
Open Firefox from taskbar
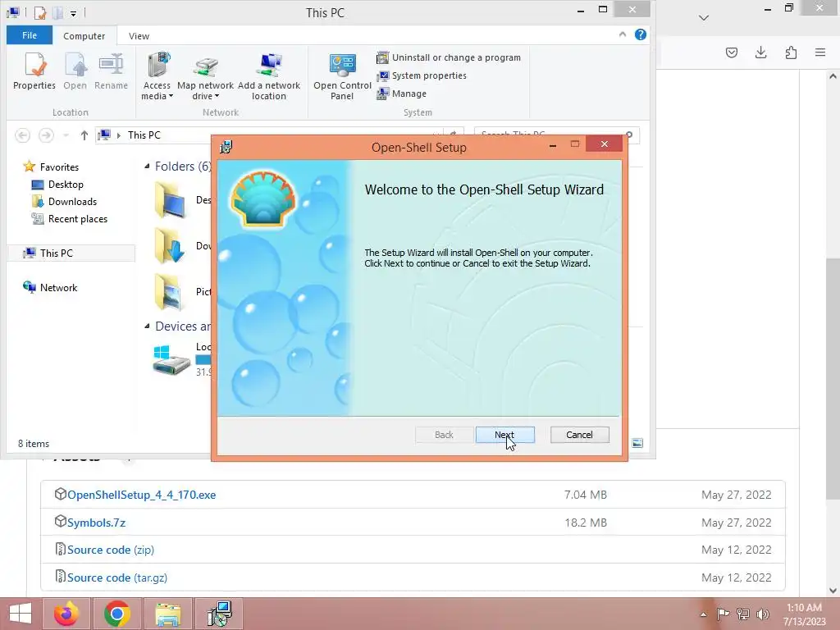click(66, 614)
